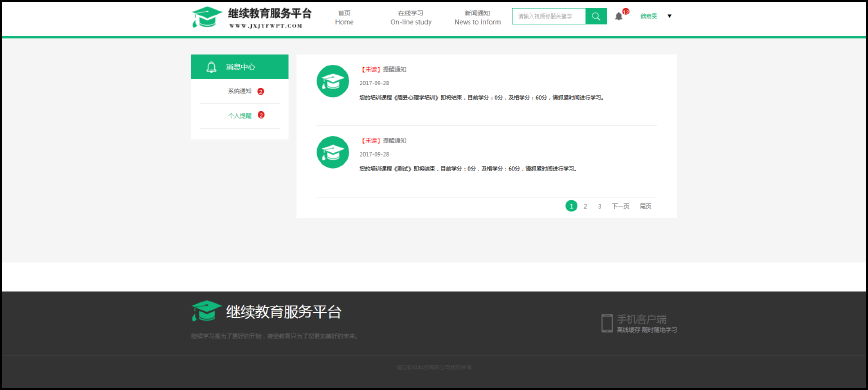Select page 1 in pagination

click(x=571, y=206)
